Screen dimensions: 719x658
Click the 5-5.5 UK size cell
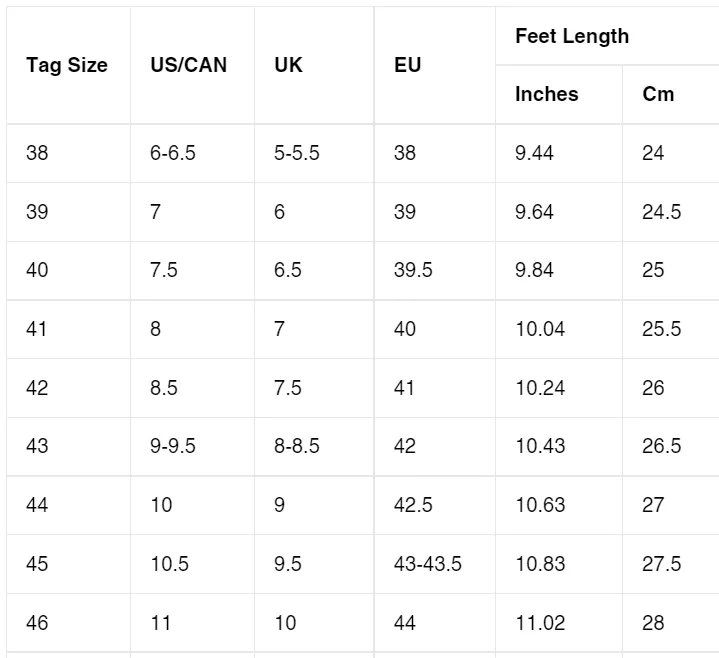[314, 153]
